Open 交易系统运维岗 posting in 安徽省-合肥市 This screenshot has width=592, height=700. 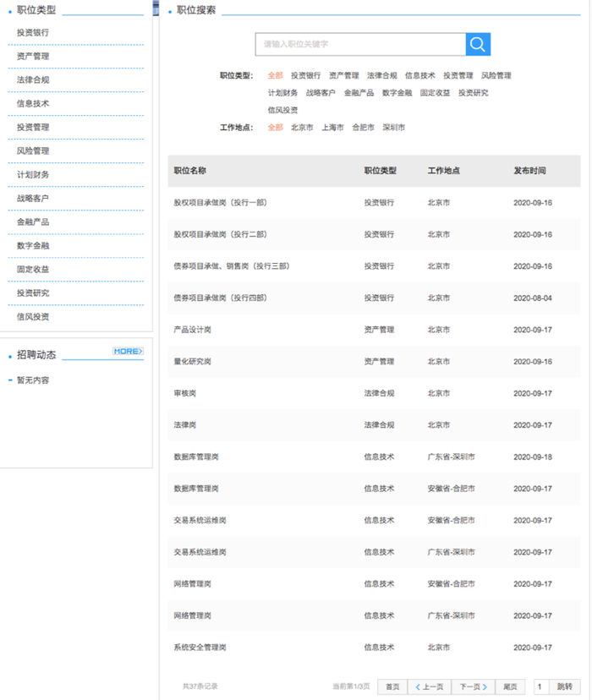point(200,520)
